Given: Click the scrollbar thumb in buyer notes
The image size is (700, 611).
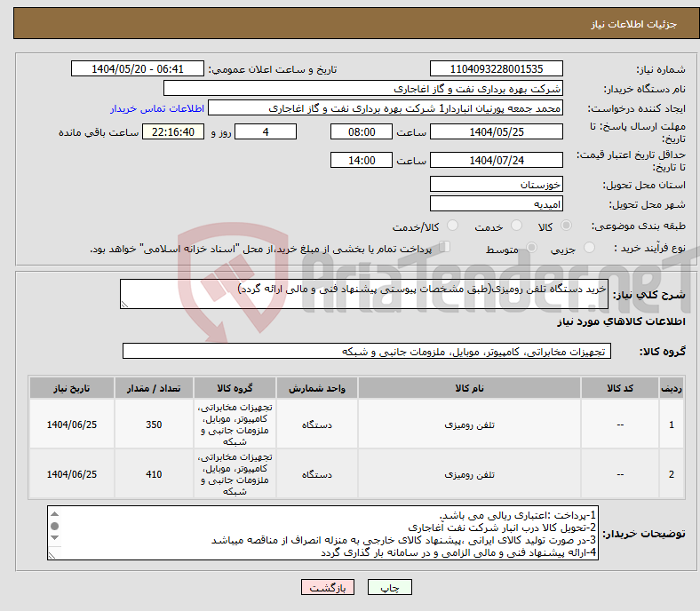Looking at the screenshot, I should [x=54, y=527].
